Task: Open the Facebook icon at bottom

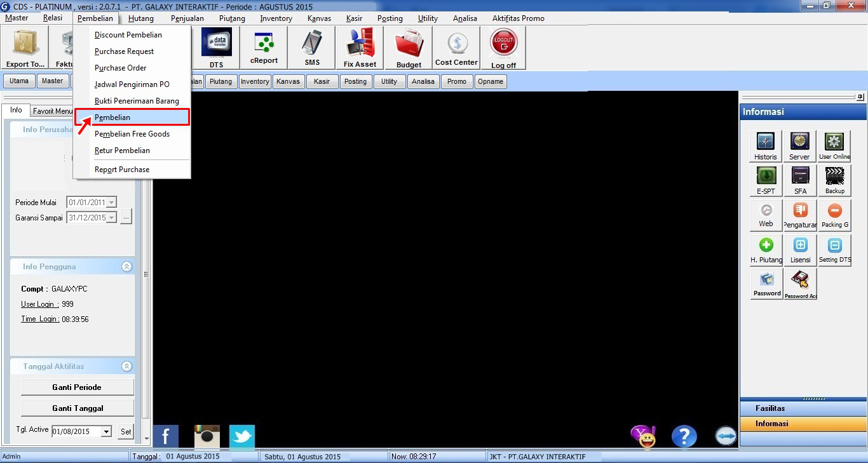Action: (x=166, y=436)
